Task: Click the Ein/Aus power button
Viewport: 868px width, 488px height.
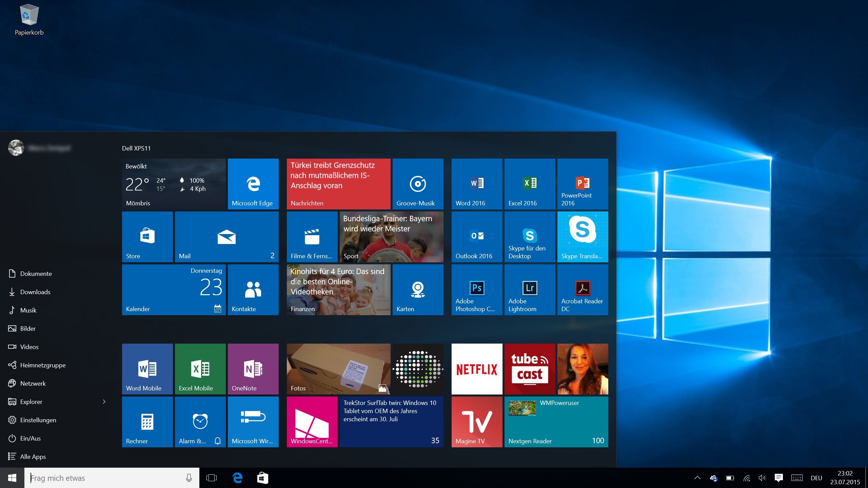Action: (x=30, y=438)
